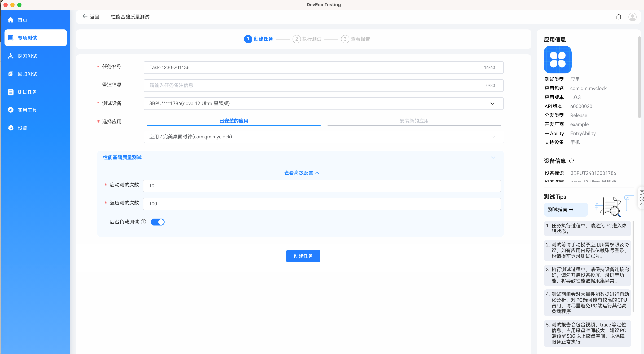The height and width of the screenshot is (354, 644).
Task: Click the 应用信息 heading
Action: [x=555, y=39]
